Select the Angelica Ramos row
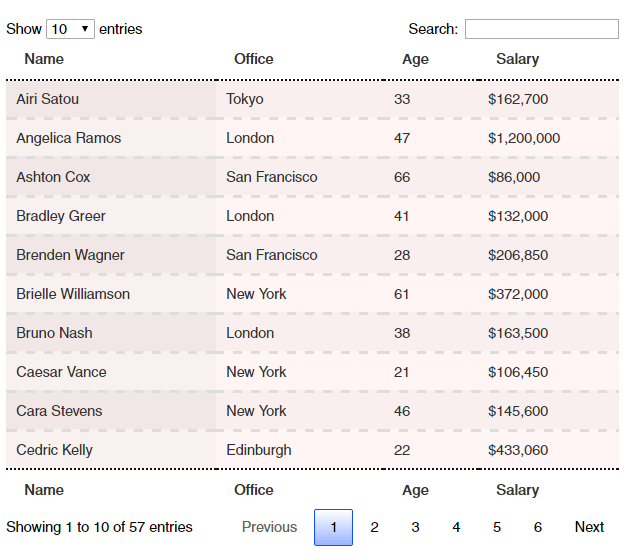The height and width of the screenshot is (559, 627). pyautogui.click(x=312, y=138)
